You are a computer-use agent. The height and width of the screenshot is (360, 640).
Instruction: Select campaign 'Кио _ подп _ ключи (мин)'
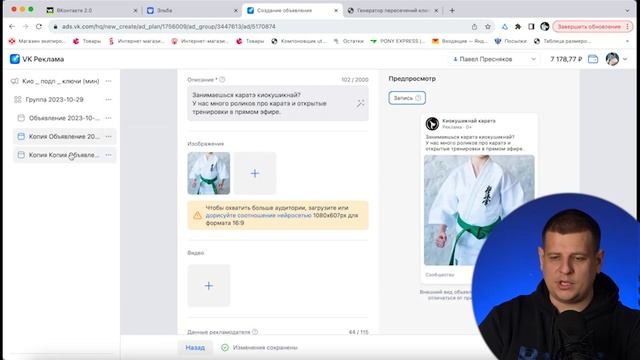click(60, 81)
